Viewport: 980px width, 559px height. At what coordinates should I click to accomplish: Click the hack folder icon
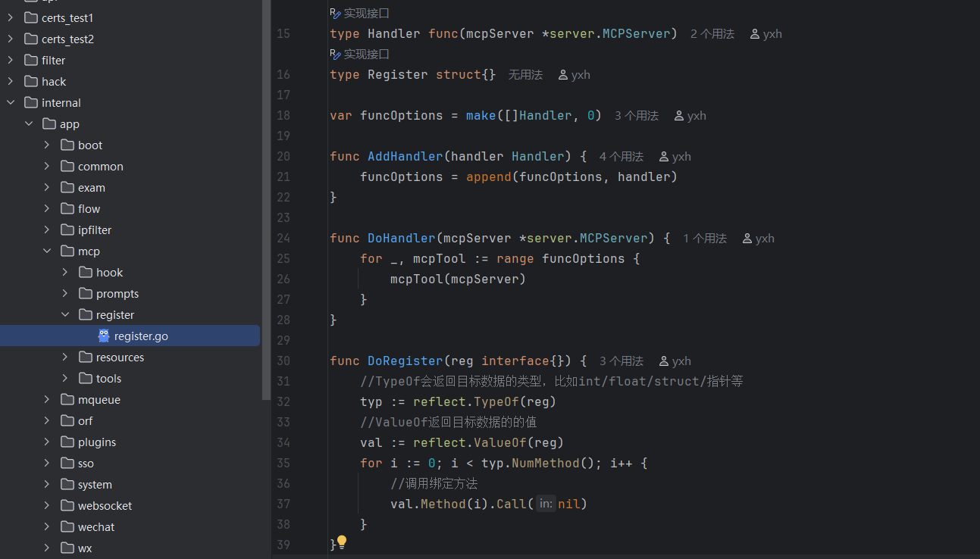click(31, 81)
